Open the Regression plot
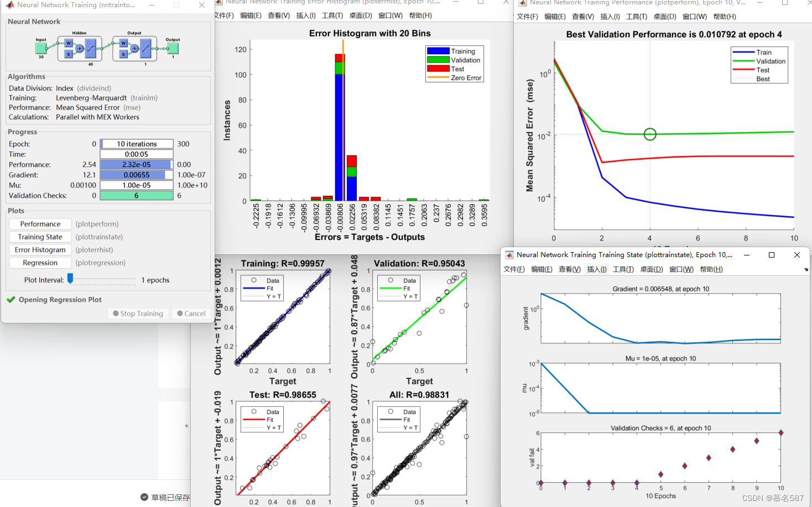Viewport: 812px width, 507px height. pos(40,263)
